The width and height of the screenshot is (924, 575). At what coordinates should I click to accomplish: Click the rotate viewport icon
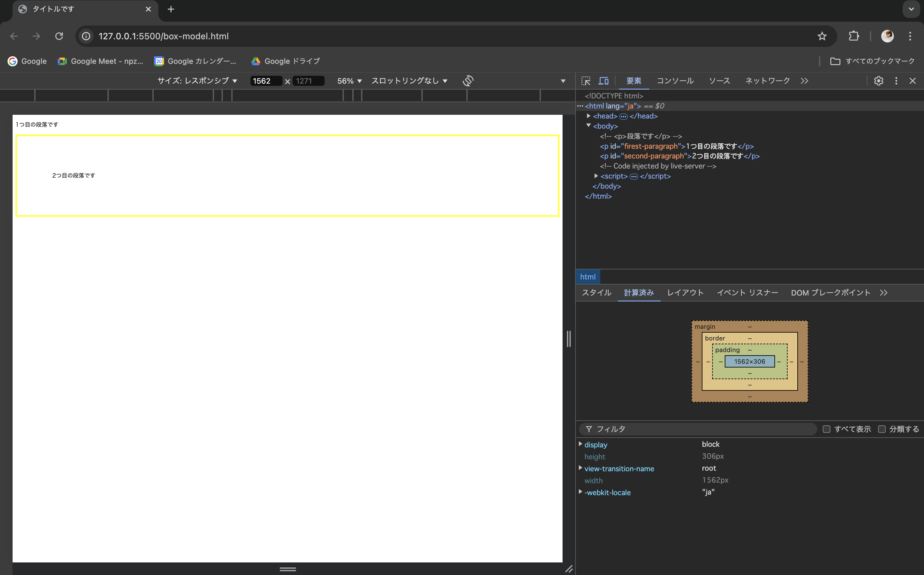[468, 80]
